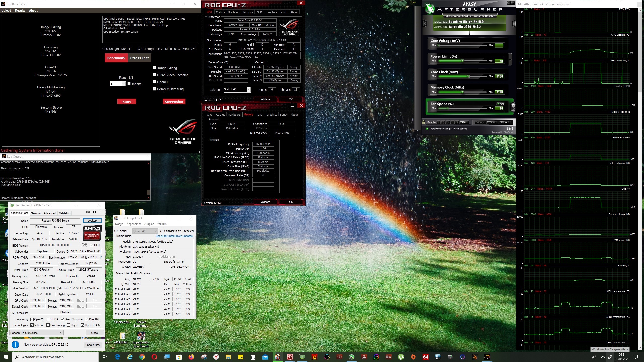Click the Afterburner Reset button
Viewport: 644px width, 362px height.
coord(493,122)
